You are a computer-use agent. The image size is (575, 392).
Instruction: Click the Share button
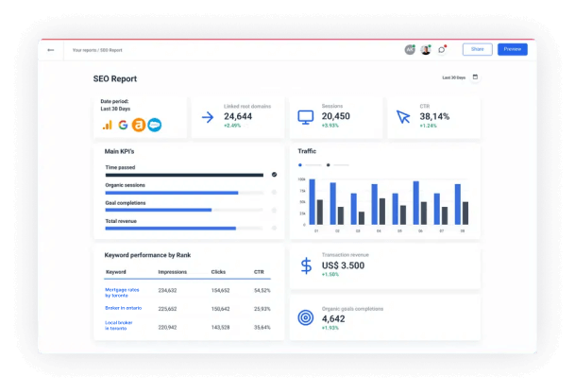[477, 49]
